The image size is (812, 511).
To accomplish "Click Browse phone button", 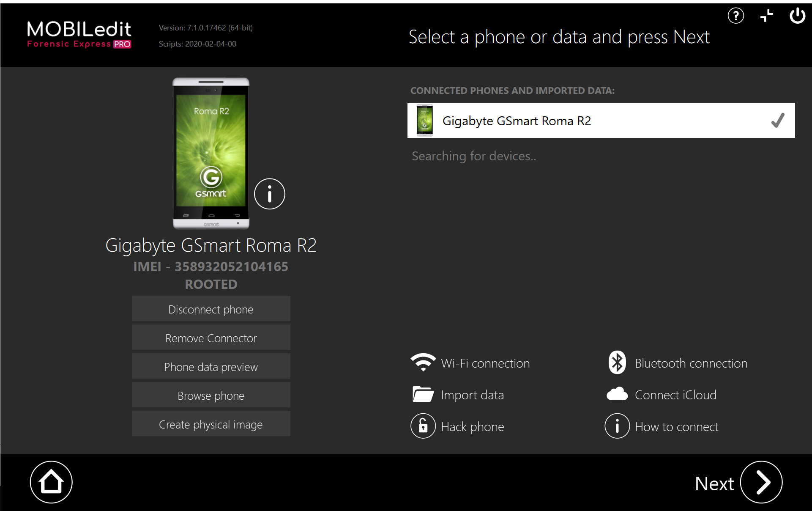I will tap(211, 396).
